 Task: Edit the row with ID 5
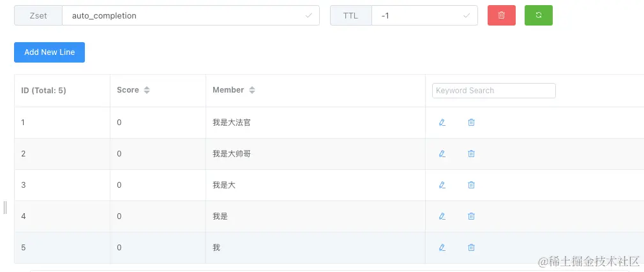[442, 247]
